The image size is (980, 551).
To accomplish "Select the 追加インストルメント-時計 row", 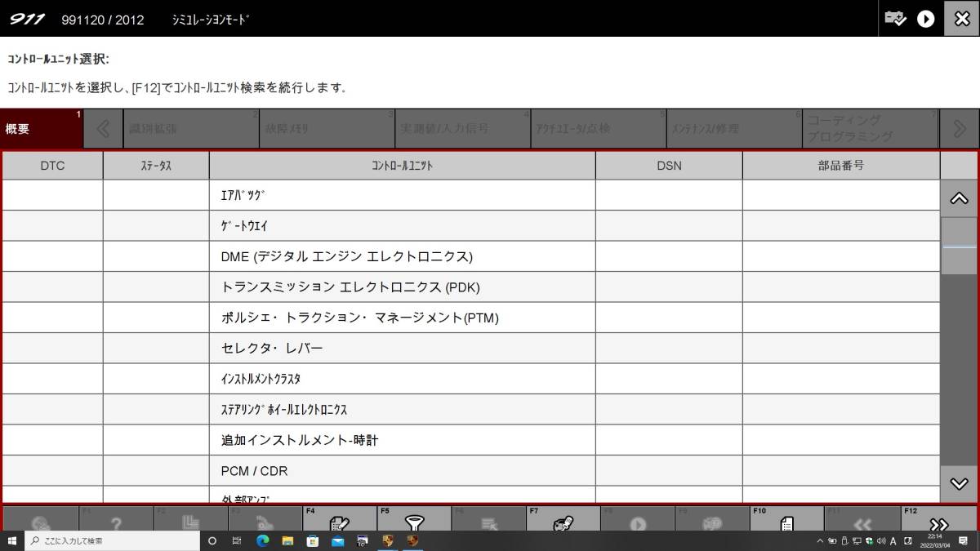I will click(471, 440).
